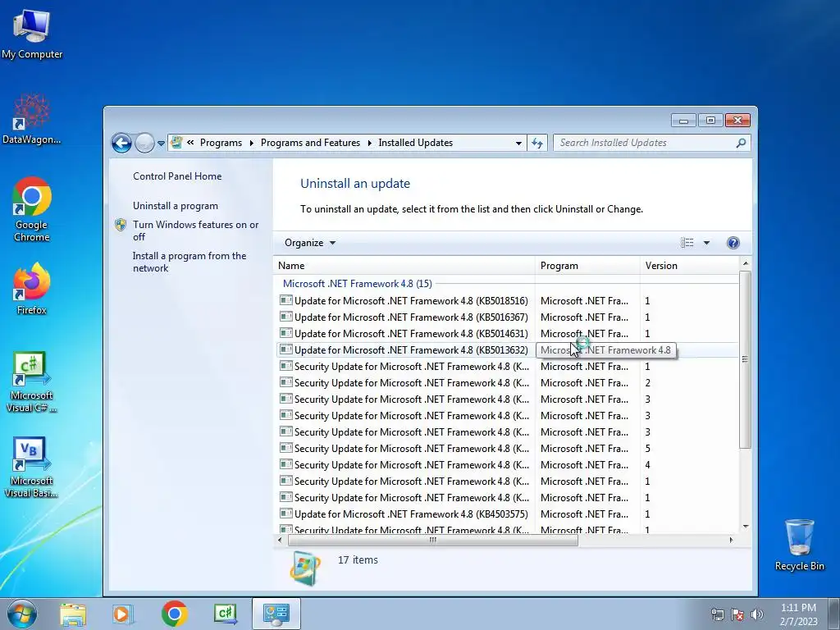Click the Forward navigation arrow
840x630 pixels.
pos(144,143)
